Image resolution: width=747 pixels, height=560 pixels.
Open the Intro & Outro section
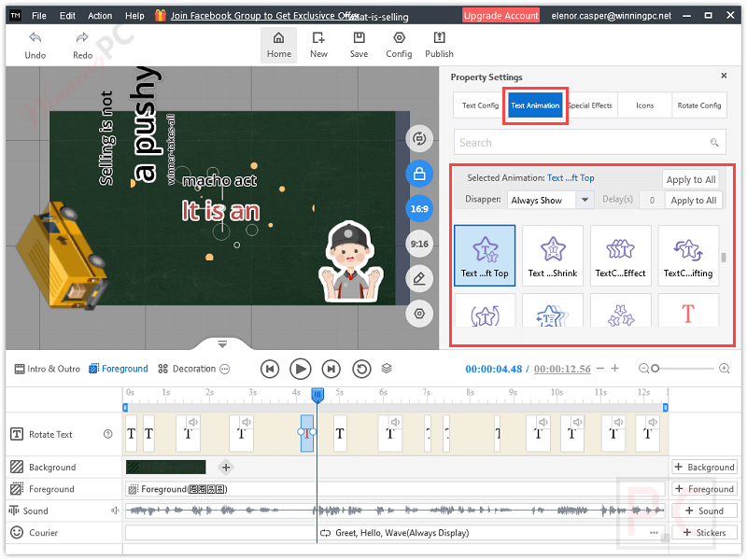(x=48, y=369)
